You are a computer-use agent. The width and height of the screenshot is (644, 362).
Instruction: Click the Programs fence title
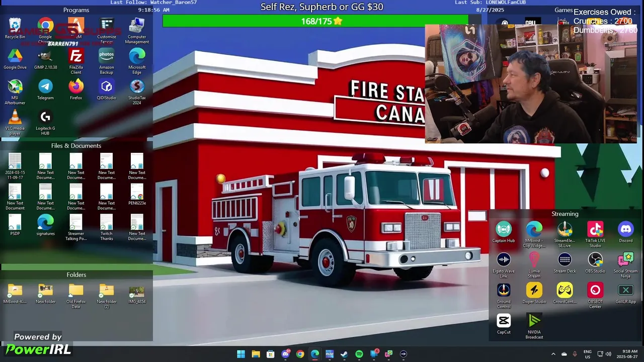tap(76, 10)
